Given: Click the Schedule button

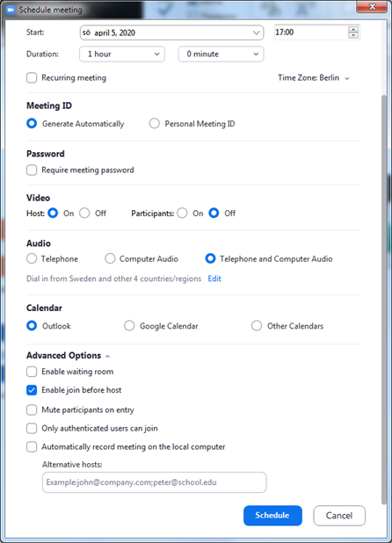Looking at the screenshot, I should [x=272, y=516].
